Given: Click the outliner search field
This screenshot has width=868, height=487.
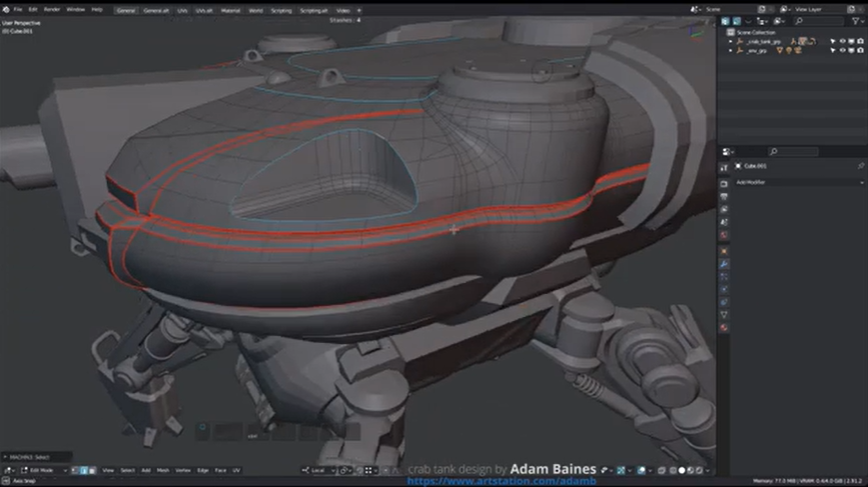Looking at the screenshot, I should point(818,21).
